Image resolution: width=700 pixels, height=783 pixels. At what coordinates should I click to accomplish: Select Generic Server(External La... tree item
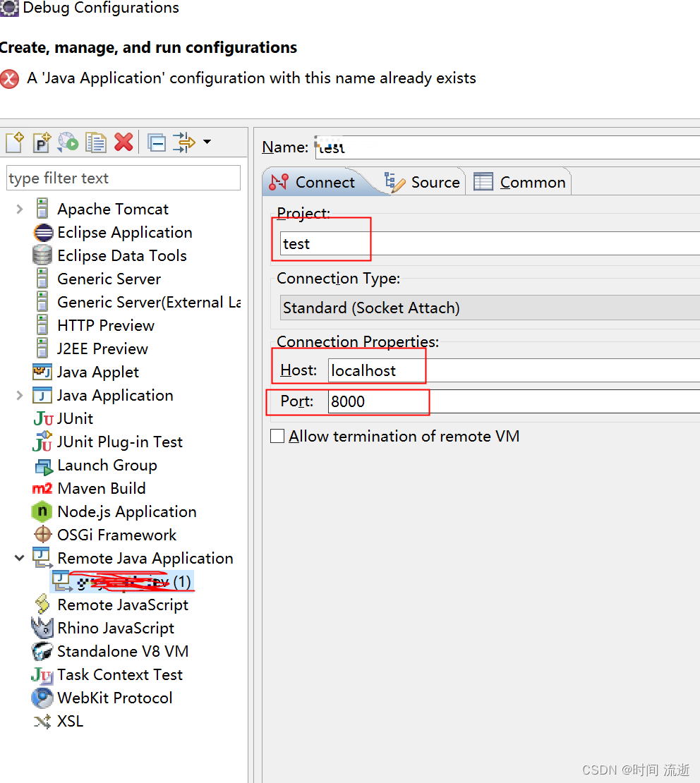(x=149, y=302)
